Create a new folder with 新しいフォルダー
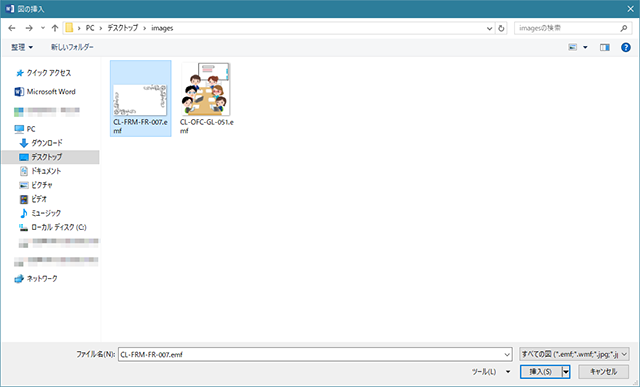 click(x=72, y=47)
